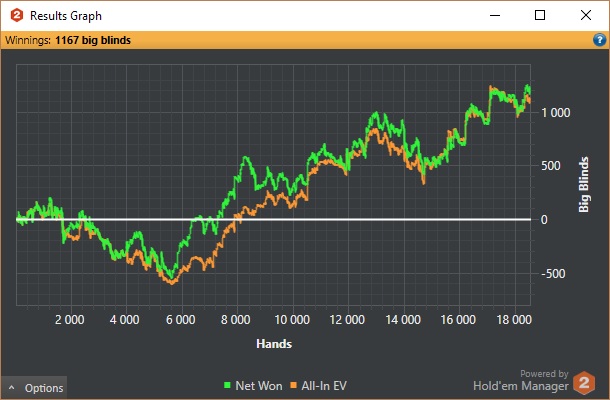This screenshot has width=610, height=400.
Task: Toggle the Net Won green legend swatch
Action: (227, 385)
